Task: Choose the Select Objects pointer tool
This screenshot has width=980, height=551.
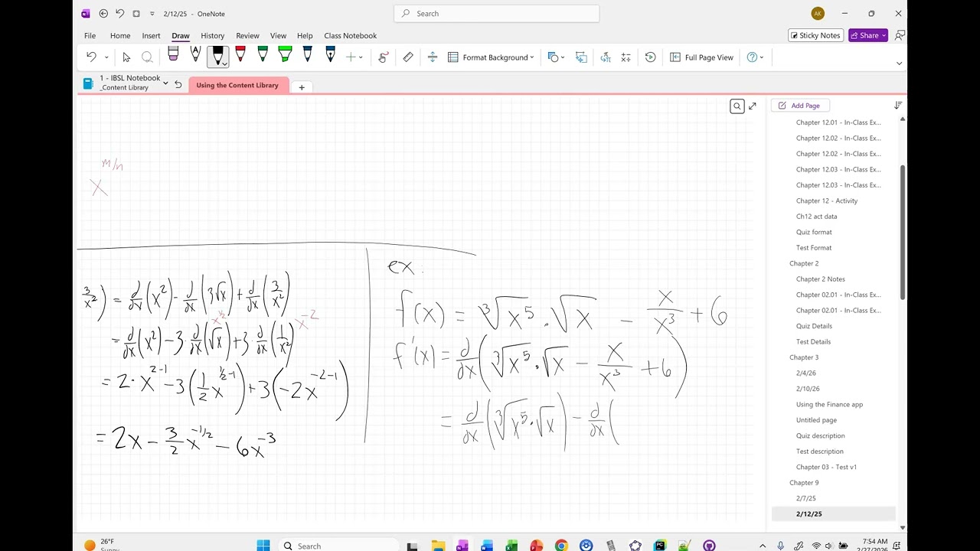Action: click(126, 57)
